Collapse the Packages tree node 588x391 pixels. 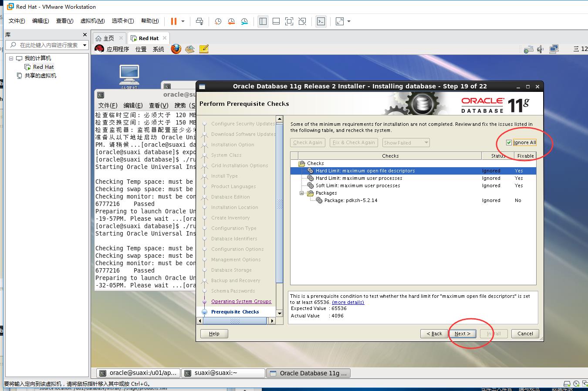(301, 193)
